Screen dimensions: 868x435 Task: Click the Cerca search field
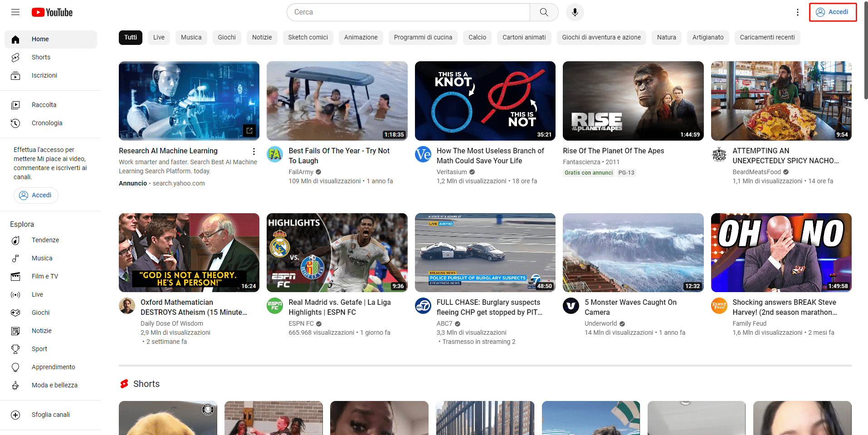point(408,12)
